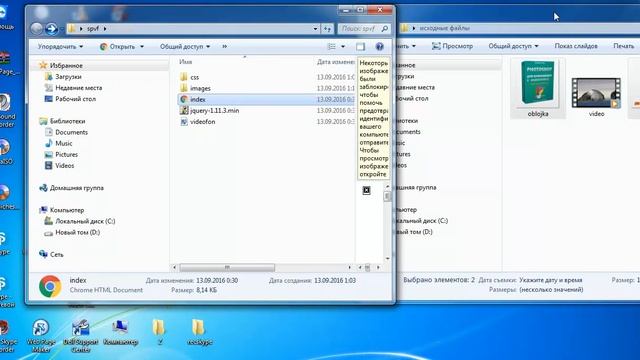
Task: Click the preview pane vertical scrollbar thumb
Action: [387, 196]
